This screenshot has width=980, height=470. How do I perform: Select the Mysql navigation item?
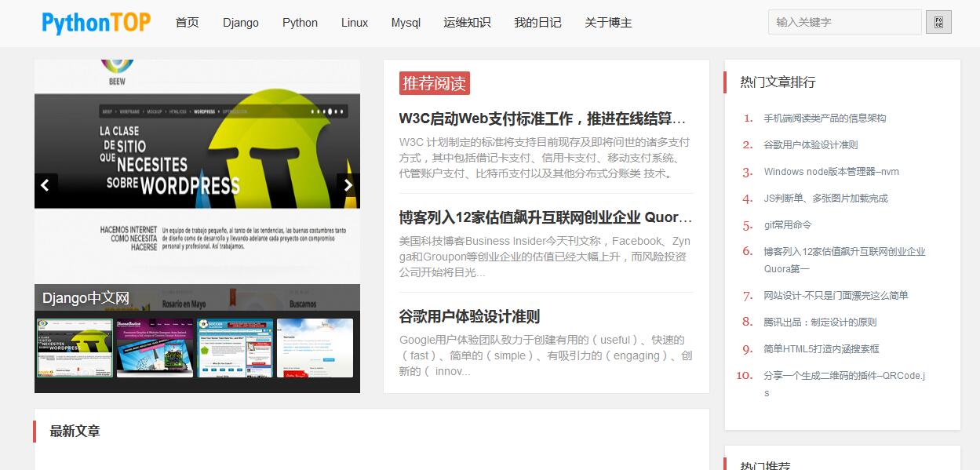406,23
